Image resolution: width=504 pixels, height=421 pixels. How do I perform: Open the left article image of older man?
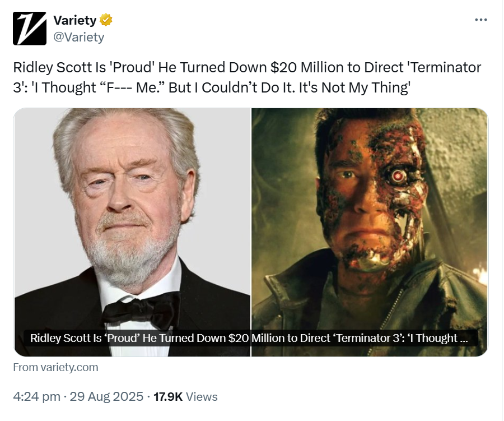132,232
